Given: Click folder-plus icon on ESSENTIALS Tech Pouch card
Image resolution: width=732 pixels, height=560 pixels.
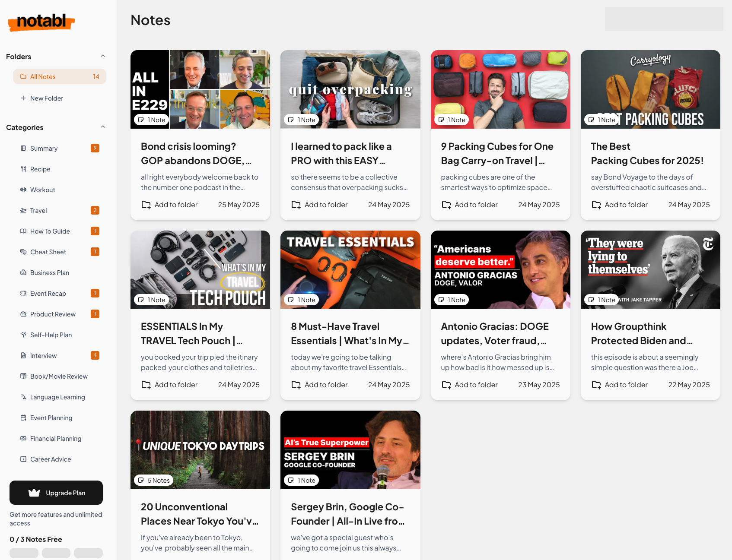Looking at the screenshot, I should 146,385.
